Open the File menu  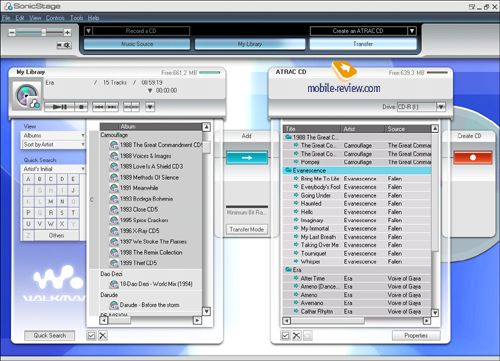[6, 18]
